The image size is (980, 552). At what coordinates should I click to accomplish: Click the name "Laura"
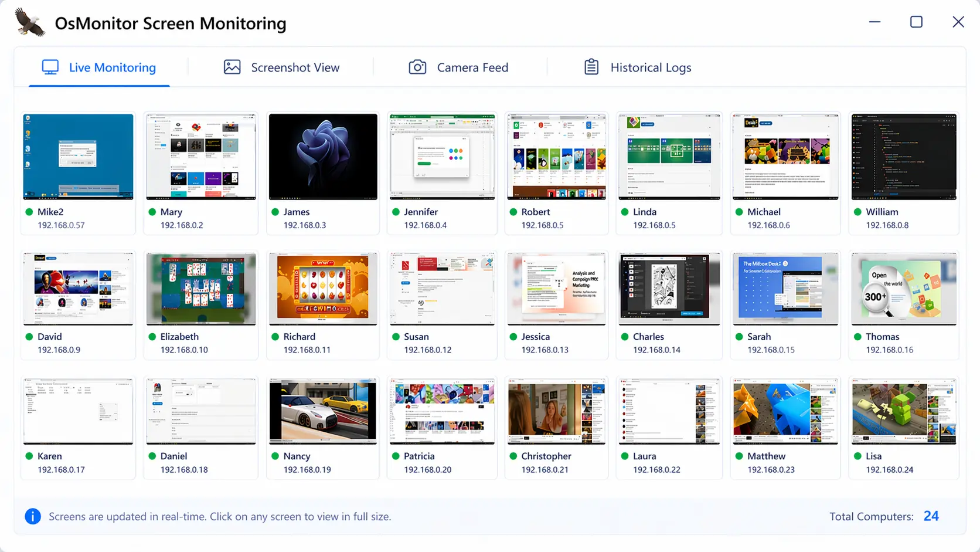pos(645,456)
